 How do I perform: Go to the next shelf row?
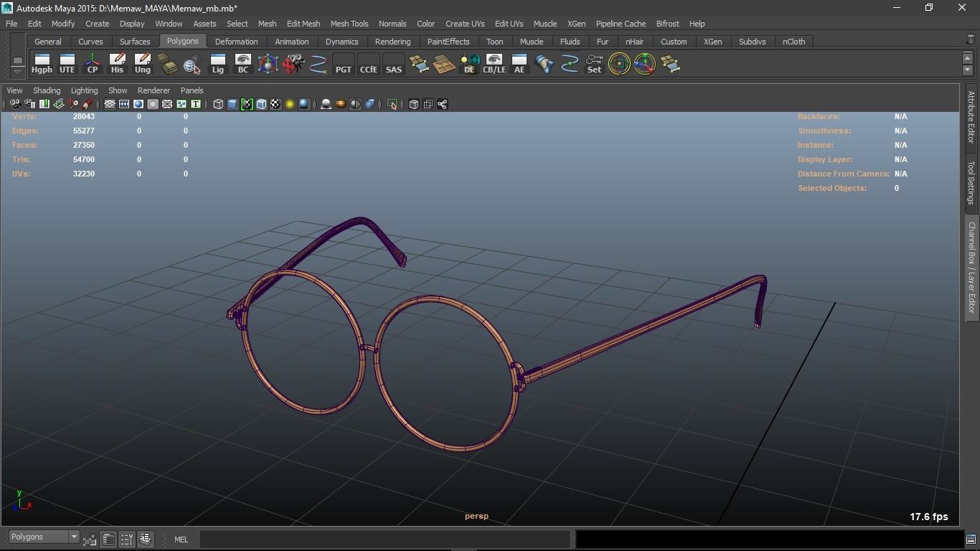[x=967, y=70]
